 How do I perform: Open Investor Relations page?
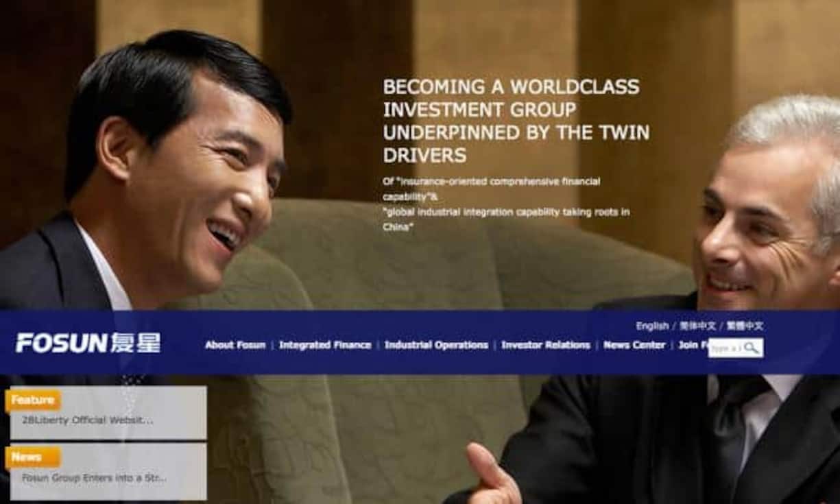coord(545,345)
